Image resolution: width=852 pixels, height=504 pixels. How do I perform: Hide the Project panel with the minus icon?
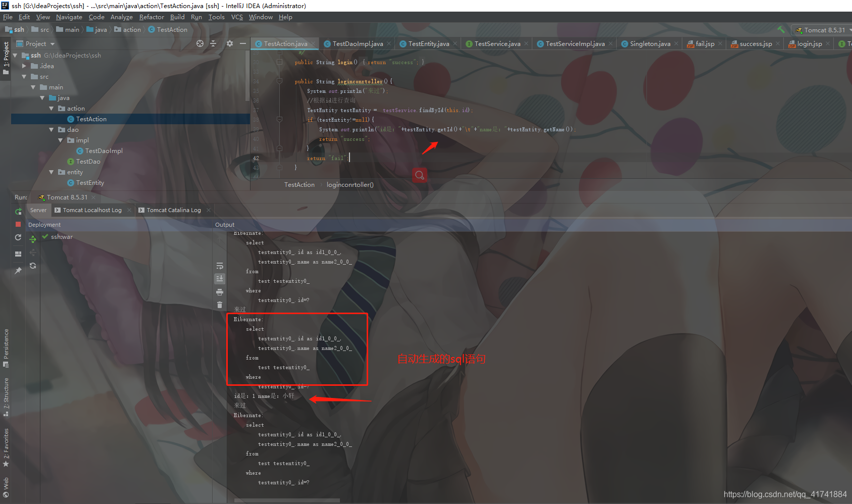point(243,43)
